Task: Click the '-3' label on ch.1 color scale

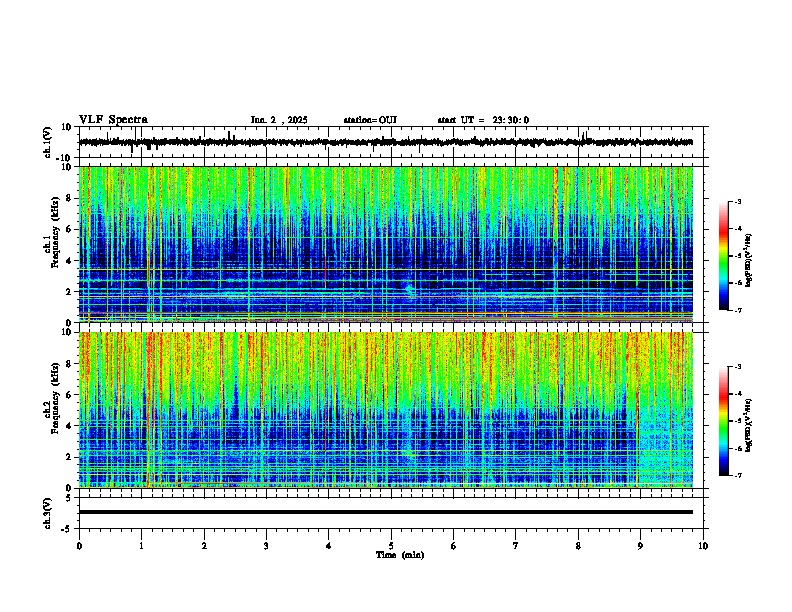Action: (x=738, y=201)
